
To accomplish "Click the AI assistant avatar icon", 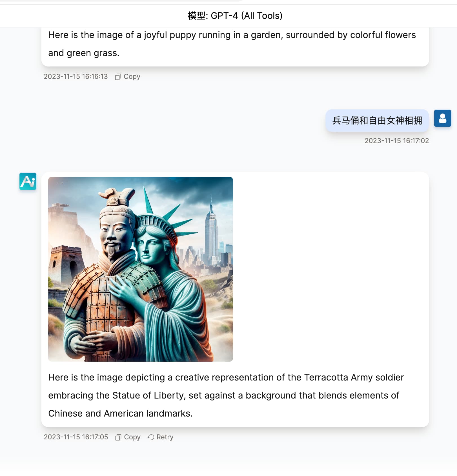I will pos(28,181).
